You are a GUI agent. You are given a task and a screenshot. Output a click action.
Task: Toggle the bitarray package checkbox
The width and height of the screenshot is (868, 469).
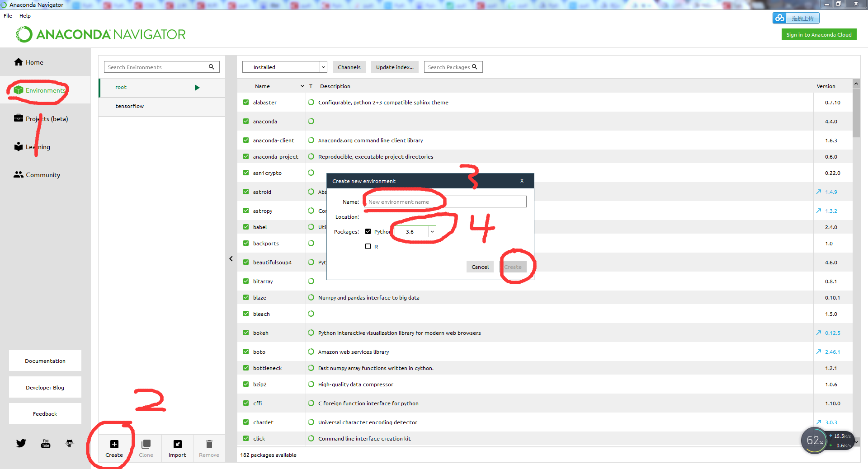pyautogui.click(x=246, y=281)
